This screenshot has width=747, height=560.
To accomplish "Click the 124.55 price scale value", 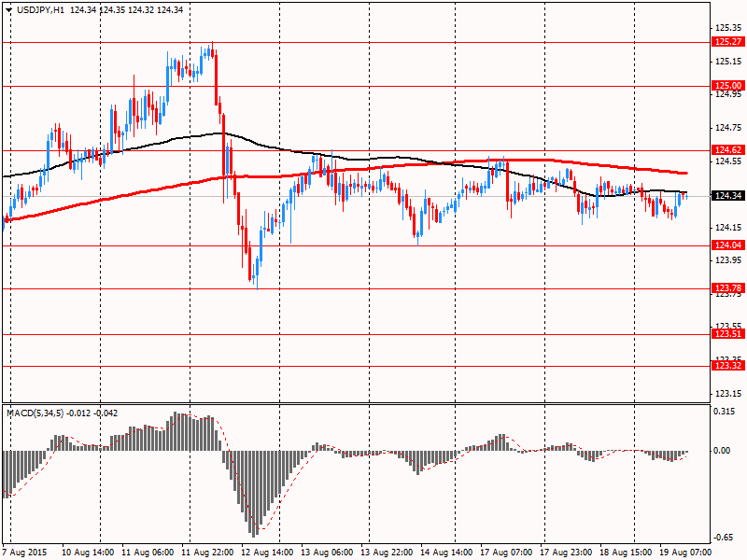I will [728, 161].
